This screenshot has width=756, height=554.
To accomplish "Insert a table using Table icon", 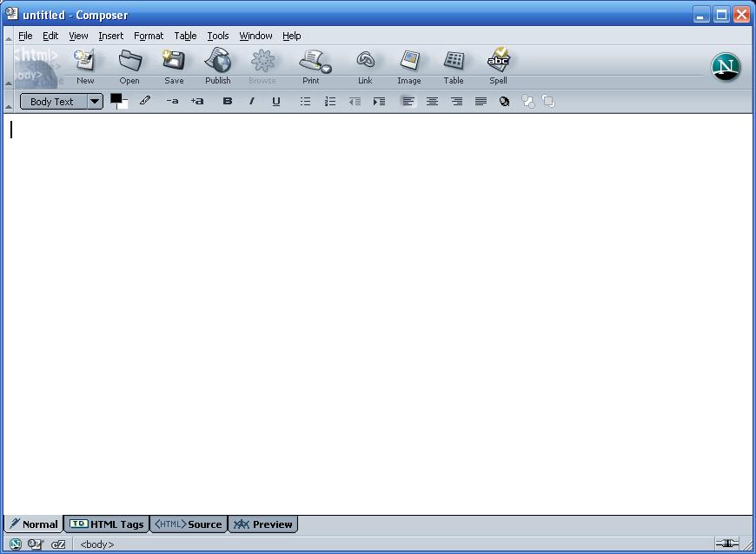I will pyautogui.click(x=454, y=67).
